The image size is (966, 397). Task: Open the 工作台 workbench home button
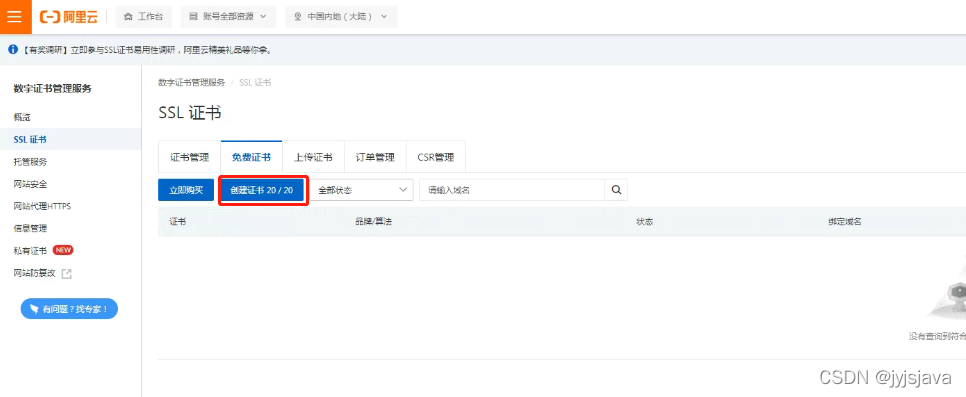(144, 17)
